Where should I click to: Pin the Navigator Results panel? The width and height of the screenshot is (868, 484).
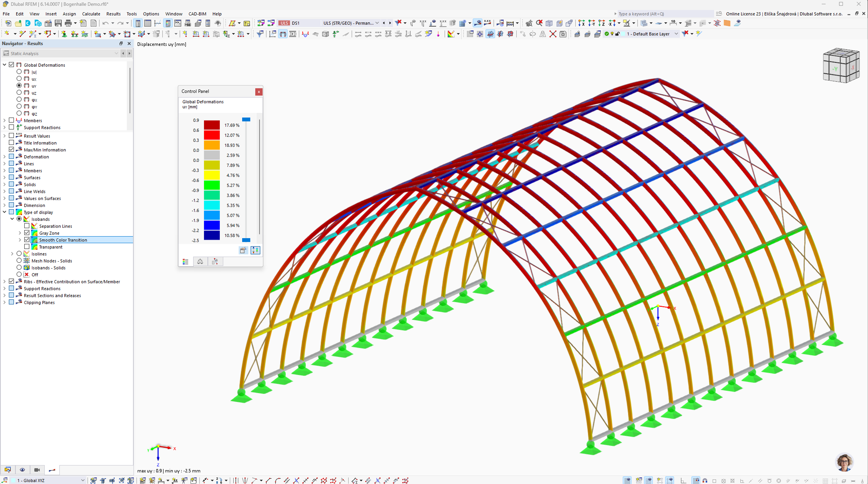(121, 44)
